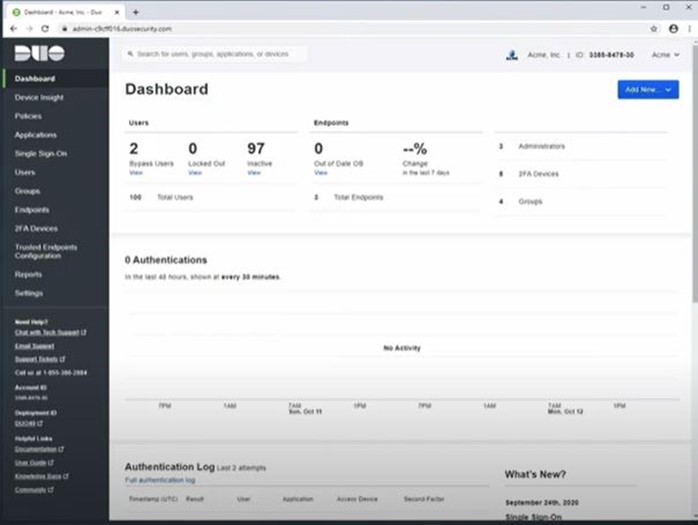View Locked Out users link
The height and width of the screenshot is (525, 698).
[x=195, y=173]
